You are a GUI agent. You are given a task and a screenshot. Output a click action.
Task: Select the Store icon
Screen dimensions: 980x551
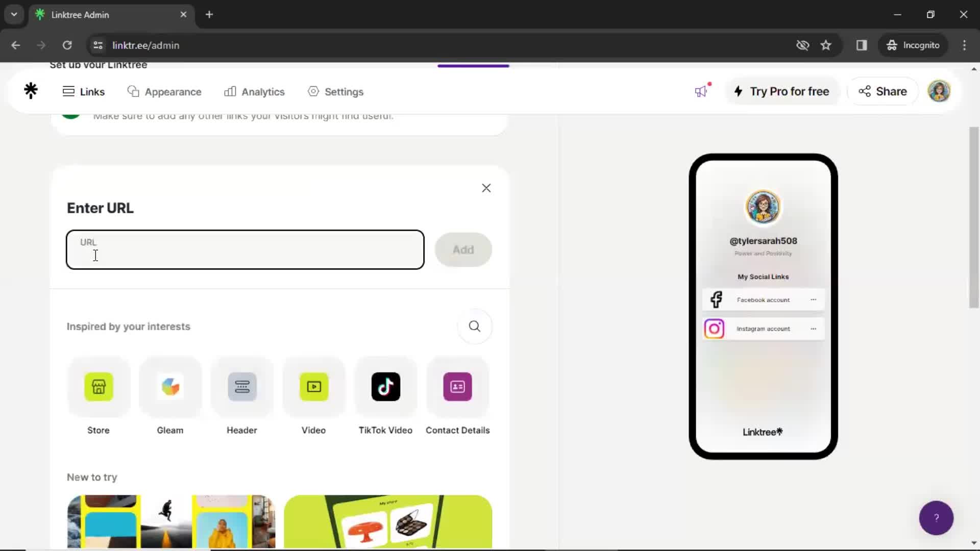(x=99, y=386)
